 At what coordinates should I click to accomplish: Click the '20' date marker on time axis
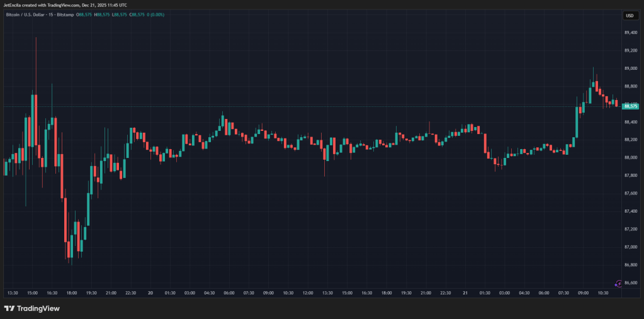pyautogui.click(x=150, y=293)
